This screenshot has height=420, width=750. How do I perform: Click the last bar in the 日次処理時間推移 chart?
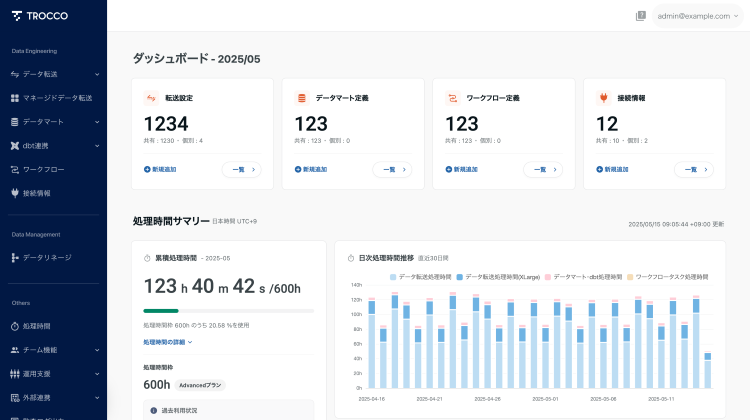pyautogui.click(x=707, y=370)
